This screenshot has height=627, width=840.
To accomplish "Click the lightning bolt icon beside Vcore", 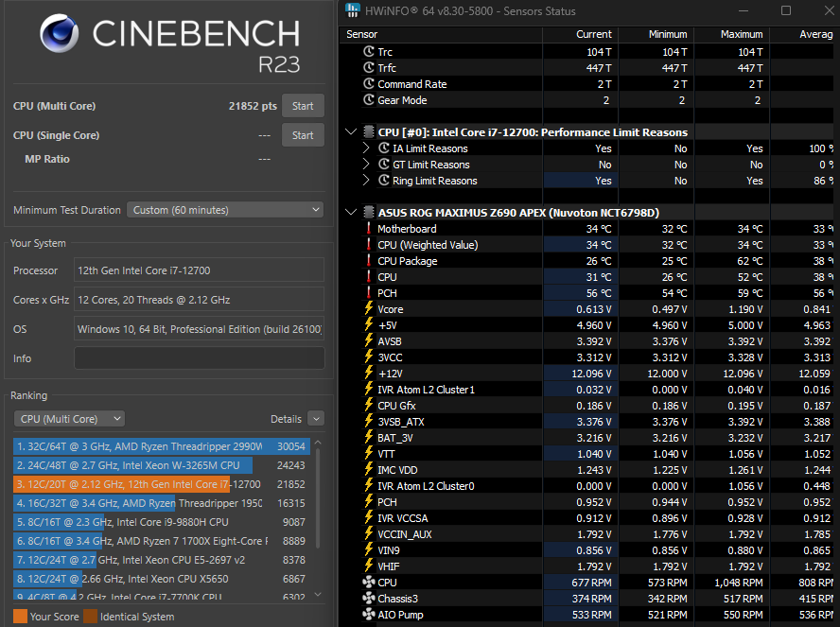I will point(369,308).
